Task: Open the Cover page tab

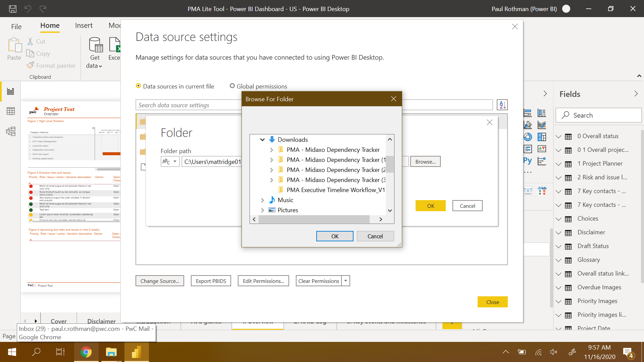Action: [59, 321]
